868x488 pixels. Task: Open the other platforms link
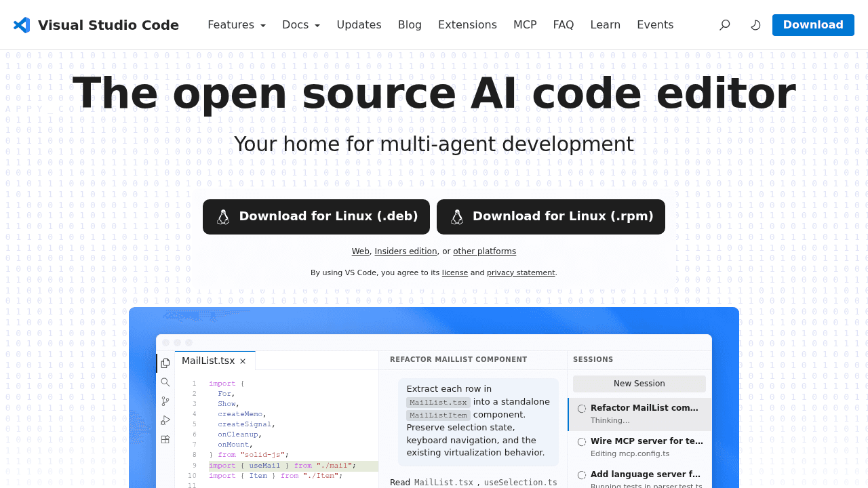point(484,251)
